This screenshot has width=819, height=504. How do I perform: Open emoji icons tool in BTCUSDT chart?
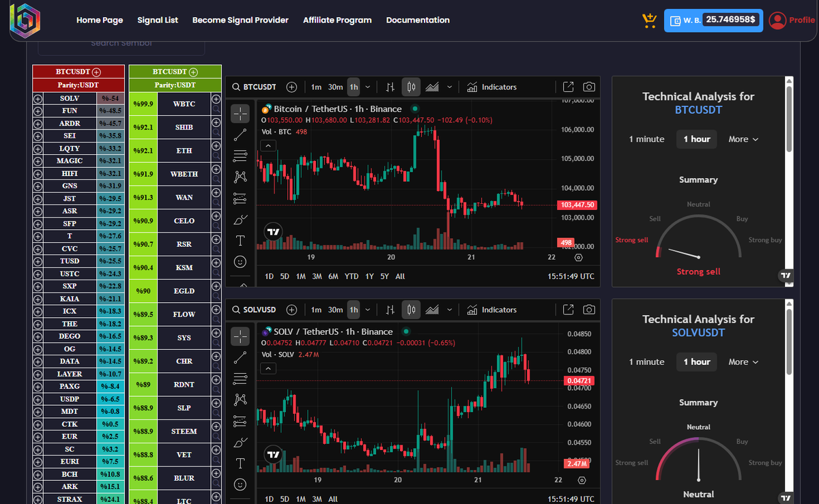point(240,261)
